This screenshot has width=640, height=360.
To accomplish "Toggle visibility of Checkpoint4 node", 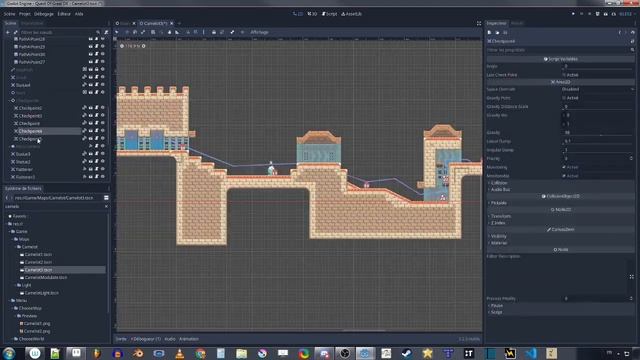I will click(102, 131).
